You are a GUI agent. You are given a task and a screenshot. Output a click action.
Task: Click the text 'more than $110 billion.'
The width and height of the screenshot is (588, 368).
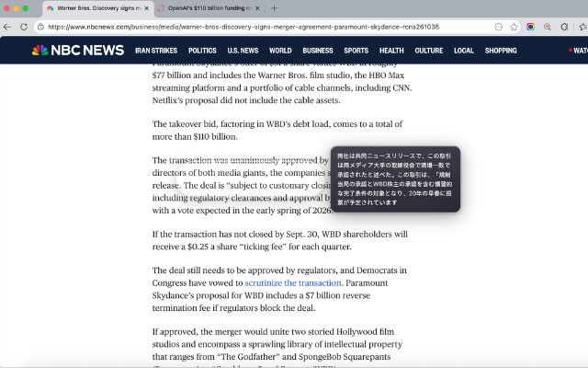click(195, 137)
